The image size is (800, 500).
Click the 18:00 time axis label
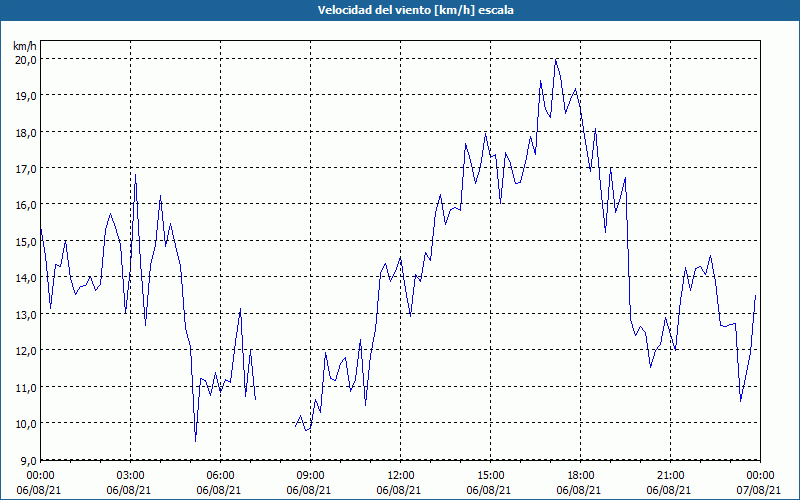(x=581, y=476)
